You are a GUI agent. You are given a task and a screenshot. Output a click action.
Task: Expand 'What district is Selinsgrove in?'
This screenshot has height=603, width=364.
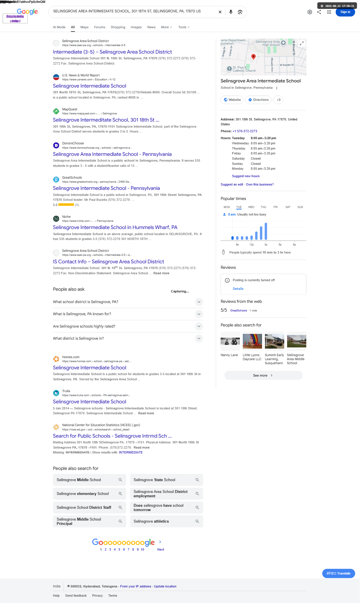[199, 339]
